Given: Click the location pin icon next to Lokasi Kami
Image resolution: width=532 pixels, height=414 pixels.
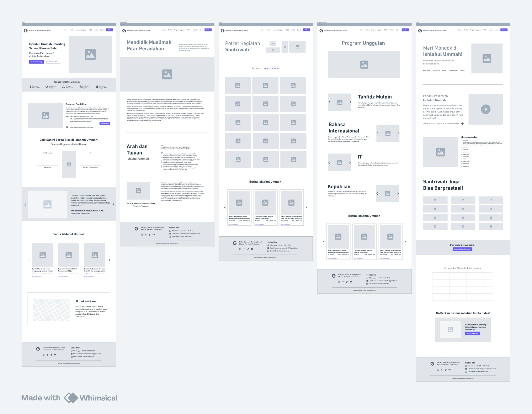Looking at the screenshot, I should pyautogui.click(x=77, y=301).
